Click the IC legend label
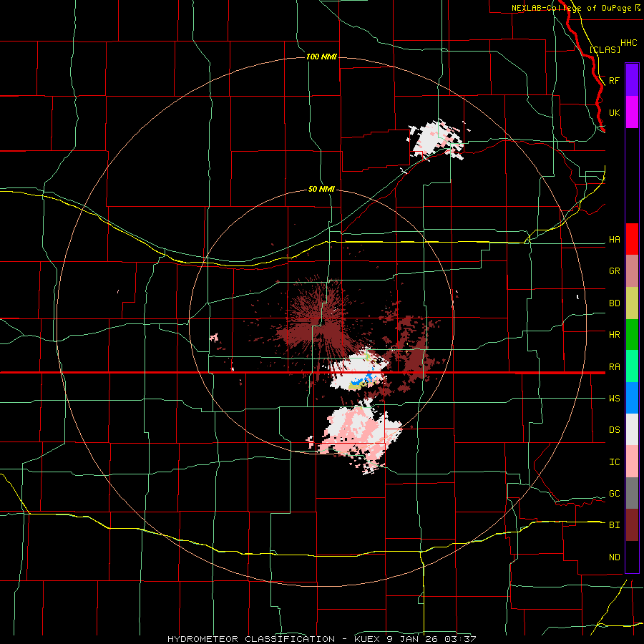This screenshot has height=644, width=644. click(x=615, y=462)
